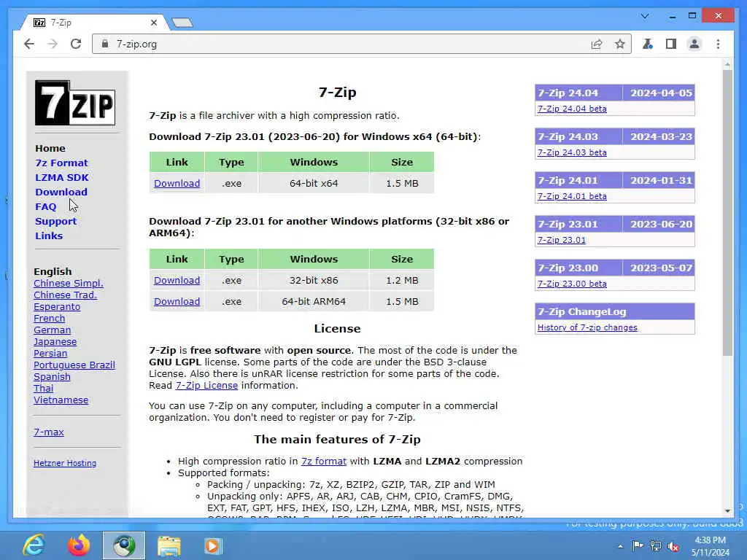The image size is (747, 560).
Task: Open a new tab with the tab button
Action: coord(182,23)
